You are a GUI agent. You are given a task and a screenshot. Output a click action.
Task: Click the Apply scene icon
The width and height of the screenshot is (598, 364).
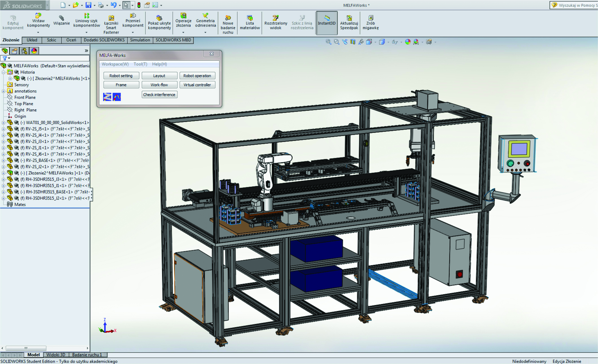click(416, 42)
